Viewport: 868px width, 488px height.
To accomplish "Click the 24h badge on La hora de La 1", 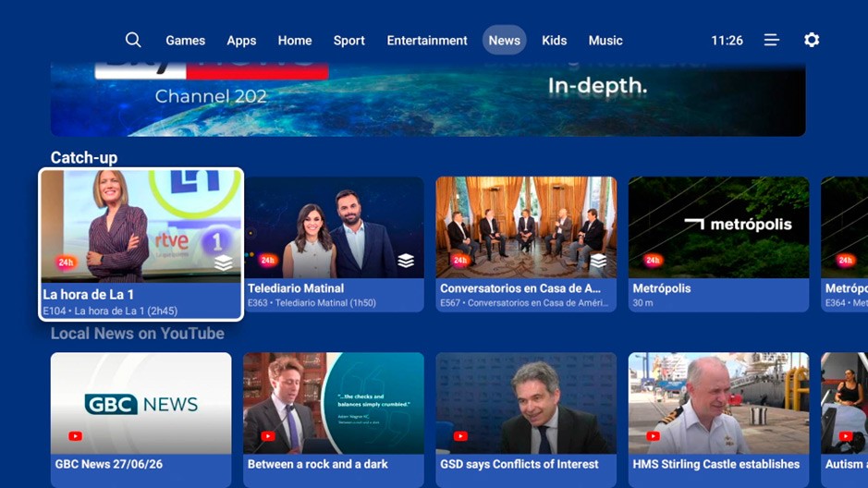I will (66, 262).
